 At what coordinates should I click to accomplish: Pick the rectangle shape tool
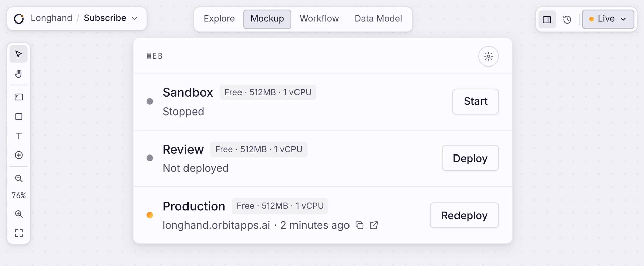(x=19, y=117)
